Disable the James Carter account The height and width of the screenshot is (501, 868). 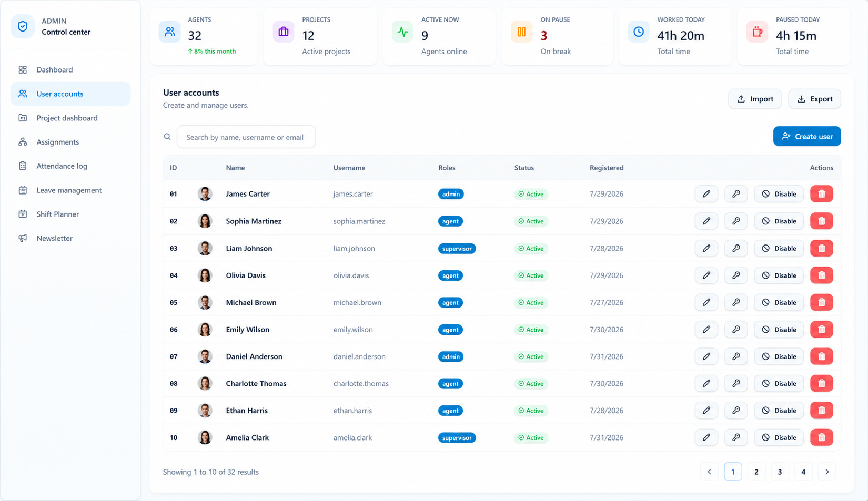tap(779, 194)
